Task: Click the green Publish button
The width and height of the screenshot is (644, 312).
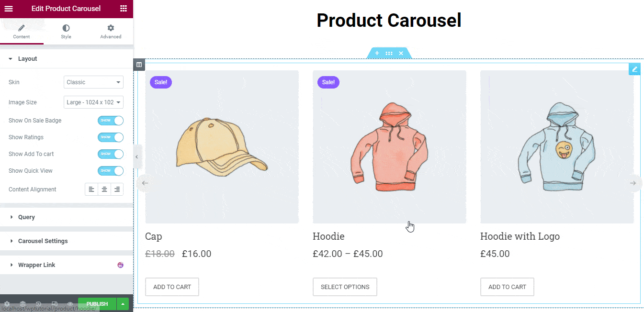Action: 97,304
